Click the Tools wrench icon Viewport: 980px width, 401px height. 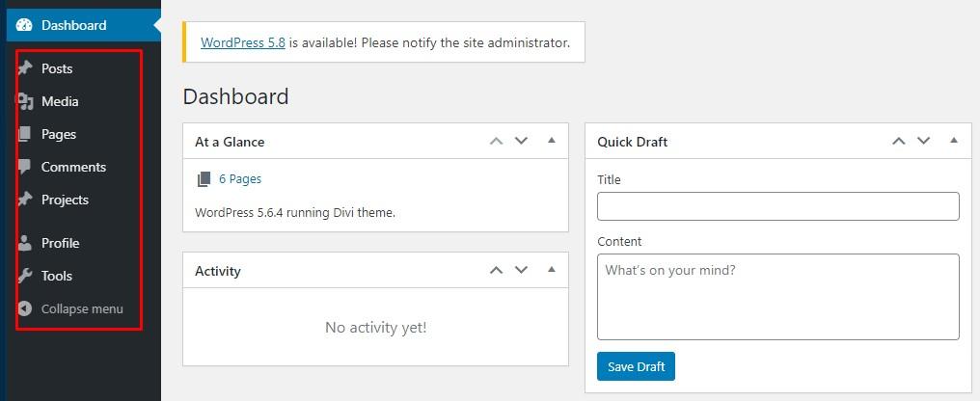[24, 276]
